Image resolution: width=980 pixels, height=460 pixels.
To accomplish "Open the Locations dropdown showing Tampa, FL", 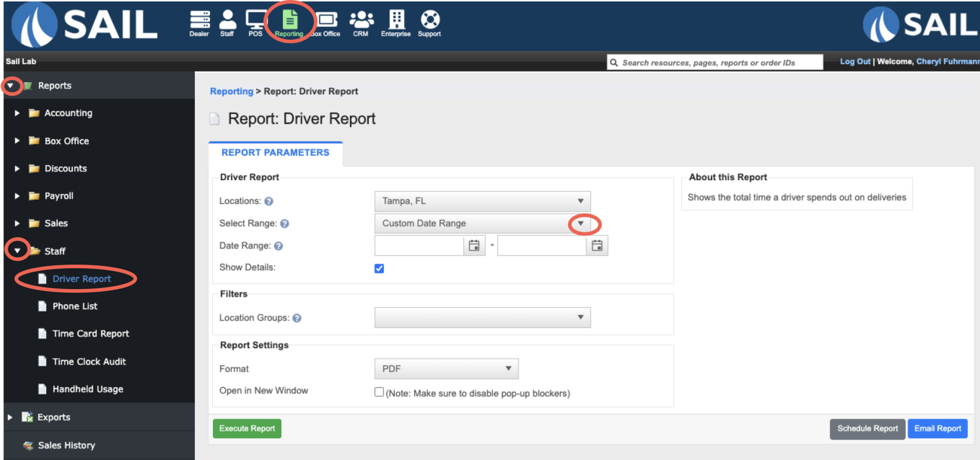I will pos(482,201).
